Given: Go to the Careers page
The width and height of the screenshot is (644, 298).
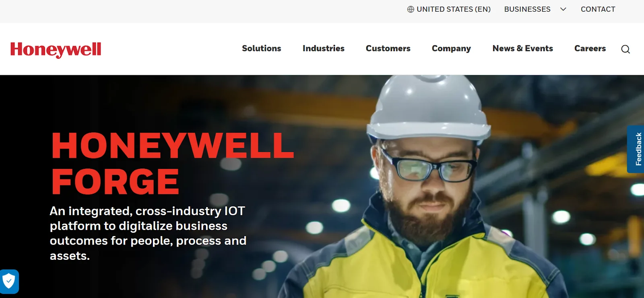Looking at the screenshot, I should tap(590, 48).
